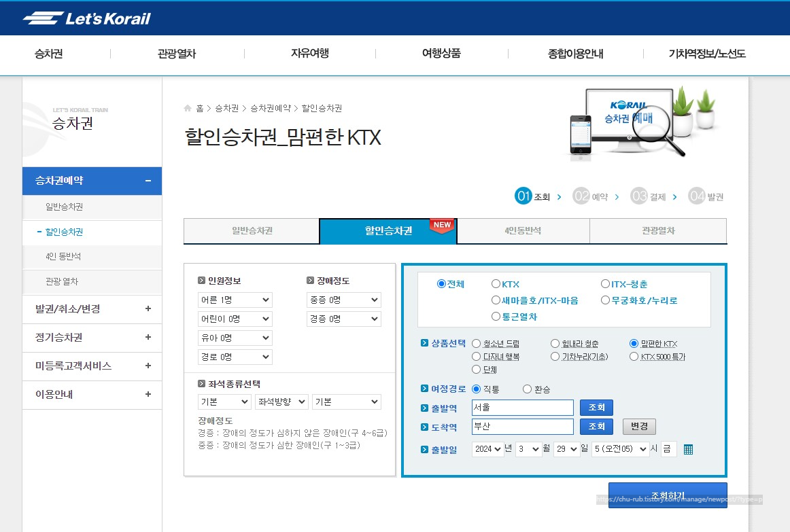This screenshot has width=790, height=532.
Task: Collapse the 승차권예약 sidebar section
Action: [148, 181]
